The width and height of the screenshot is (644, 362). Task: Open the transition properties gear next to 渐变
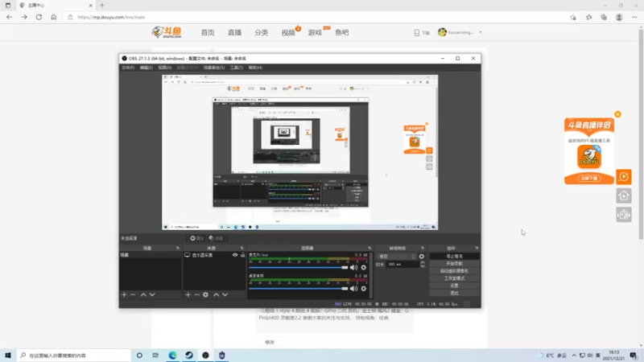421,257
